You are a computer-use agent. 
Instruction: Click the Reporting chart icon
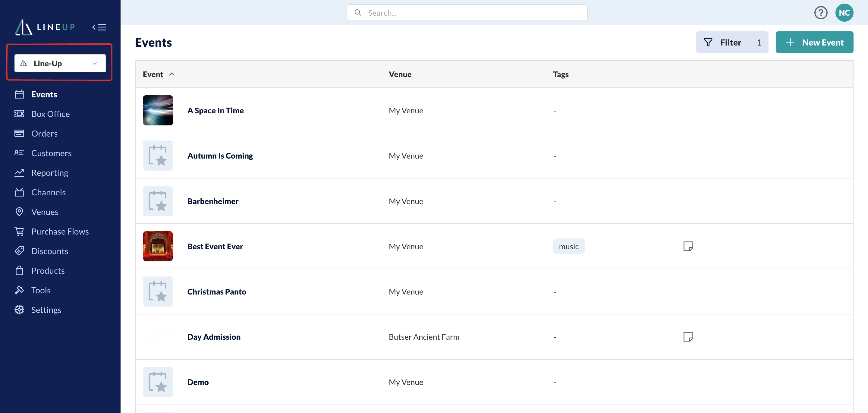(19, 173)
